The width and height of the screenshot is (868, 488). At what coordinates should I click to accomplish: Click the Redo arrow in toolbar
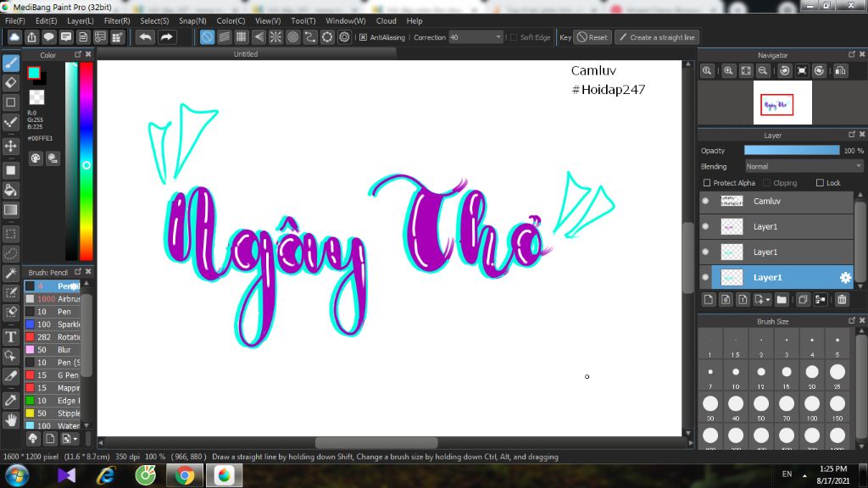[166, 37]
